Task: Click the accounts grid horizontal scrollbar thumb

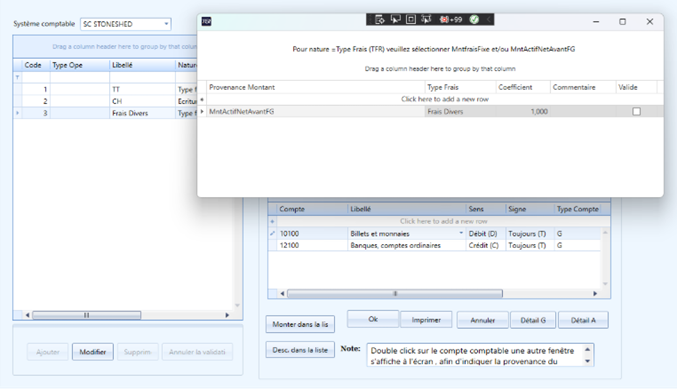Action: (x=395, y=294)
